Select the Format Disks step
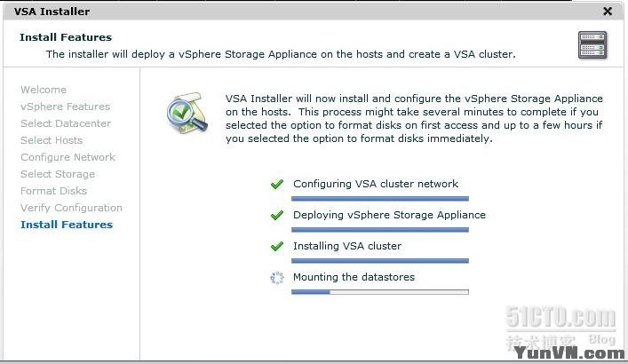628x364 pixels. pos(53,191)
